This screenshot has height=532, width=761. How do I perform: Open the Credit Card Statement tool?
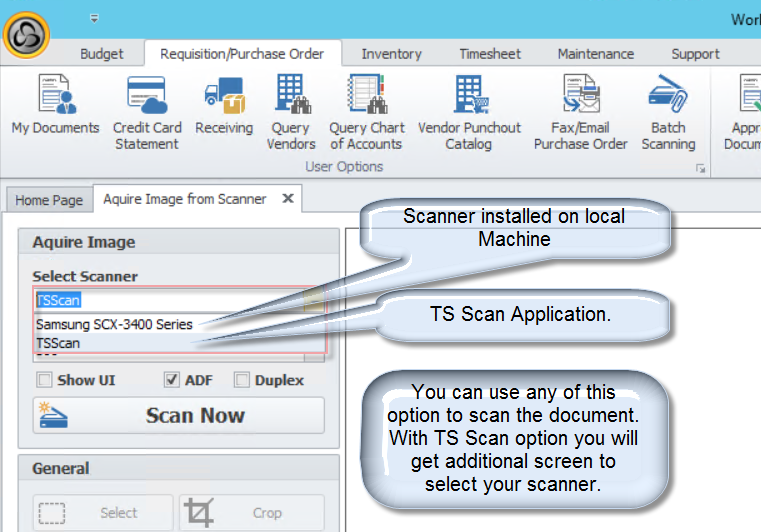147,108
